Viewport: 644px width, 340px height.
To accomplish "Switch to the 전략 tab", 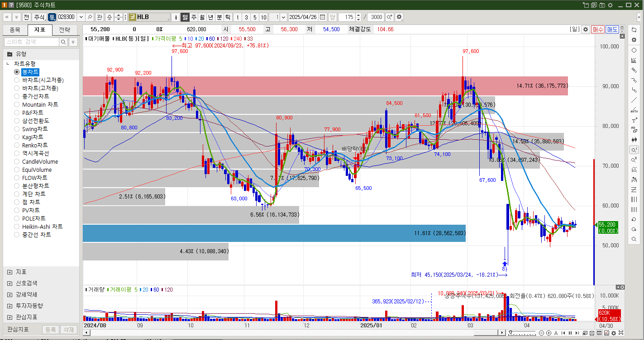I will click(x=65, y=30).
